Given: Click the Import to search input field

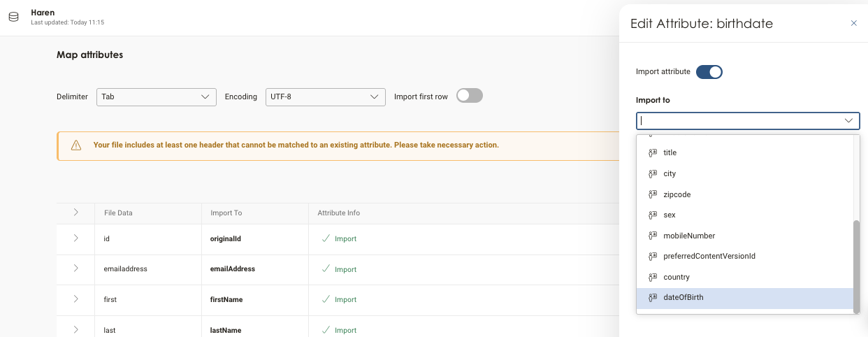Looking at the screenshot, I should [x=739, y=121].
